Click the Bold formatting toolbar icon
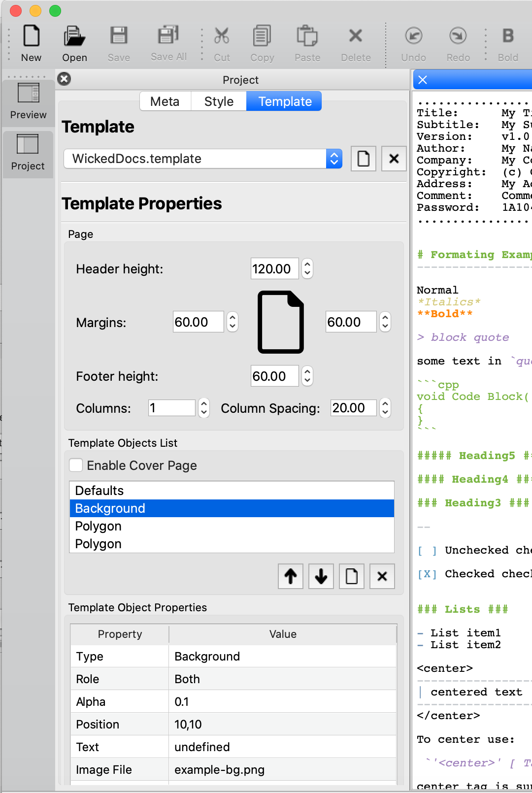Image resolution: width=532 pixels, height=793 pixels. (x=507, y=37)
